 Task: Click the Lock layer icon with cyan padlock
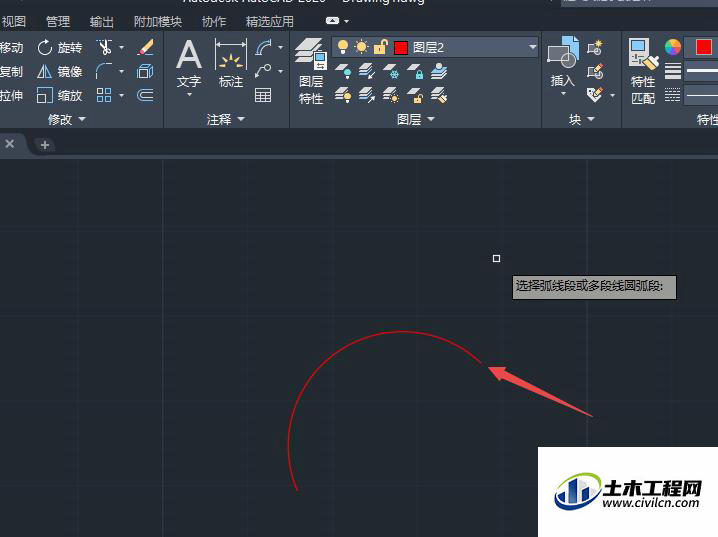[x=415, y=71]
